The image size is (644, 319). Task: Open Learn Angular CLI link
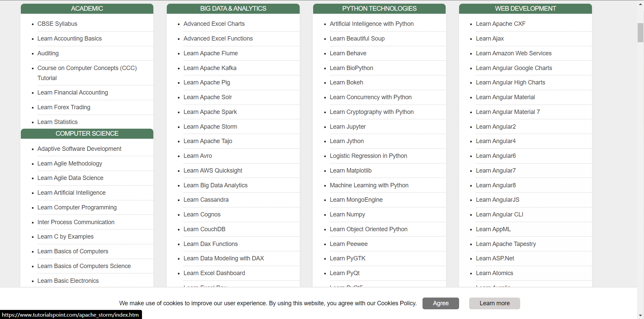click(x=499, y=214)
